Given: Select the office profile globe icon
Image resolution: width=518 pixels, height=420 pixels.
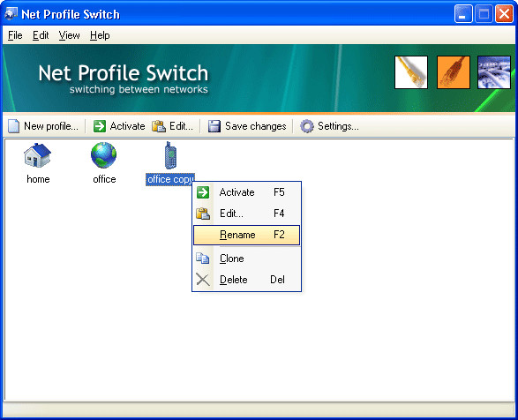Looking at the screenshot, I should point(104,155).
